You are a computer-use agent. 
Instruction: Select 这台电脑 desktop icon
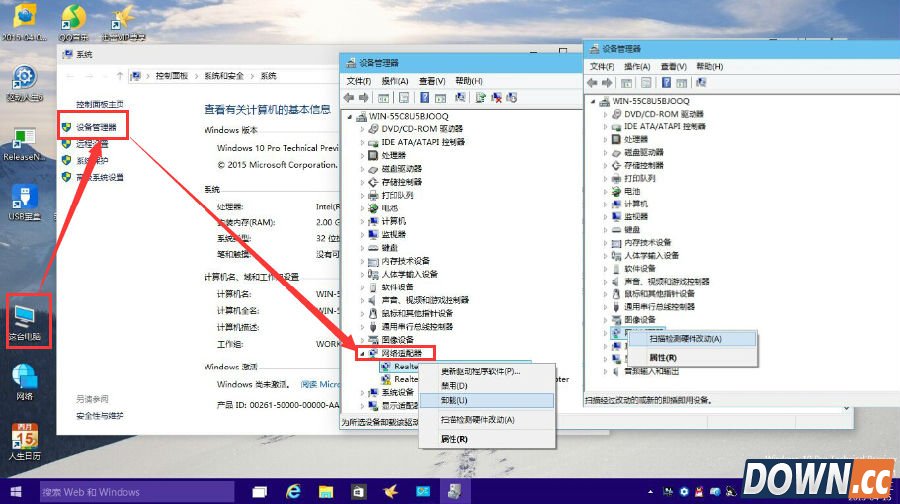pos(25,321)
